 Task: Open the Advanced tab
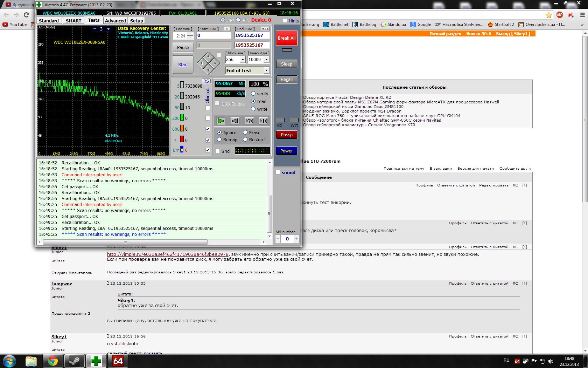(115, 21)
